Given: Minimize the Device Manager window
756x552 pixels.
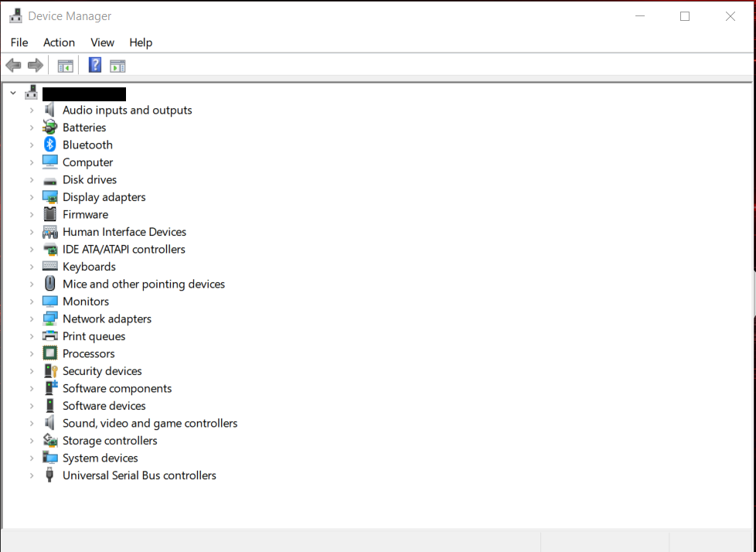Looking at the screenshot, I should 640,16.
